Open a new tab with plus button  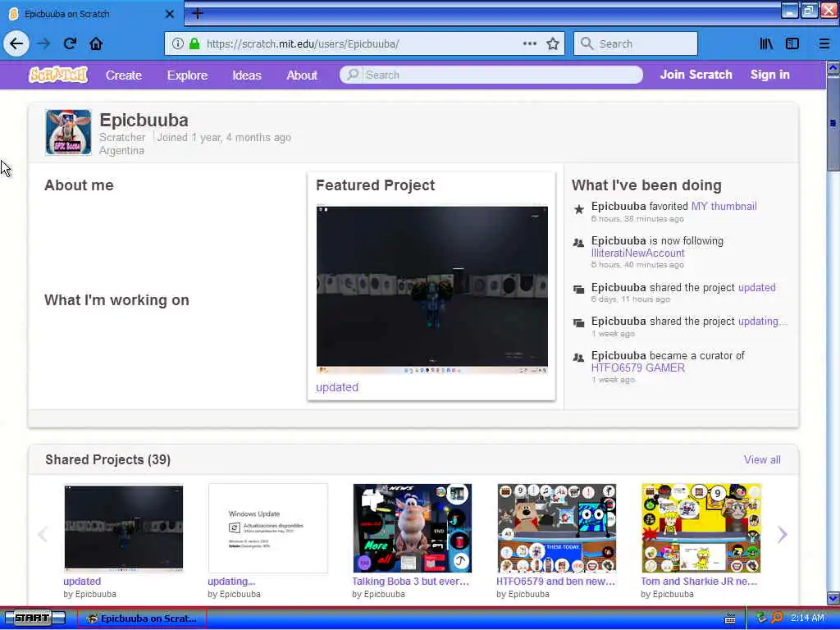pos(198,13)
